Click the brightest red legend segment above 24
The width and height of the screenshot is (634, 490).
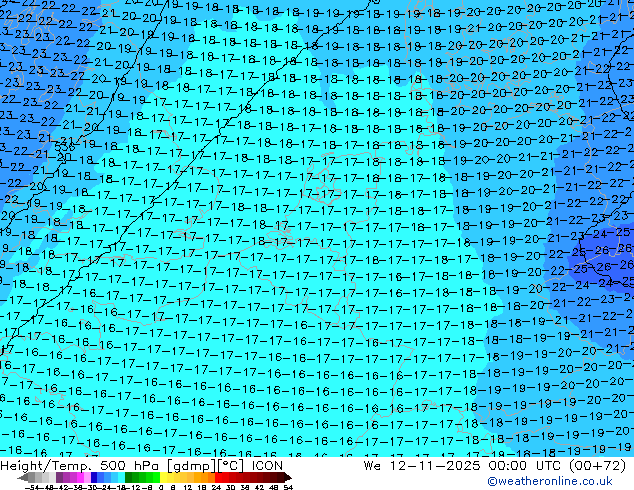click(x=218, y=478)
